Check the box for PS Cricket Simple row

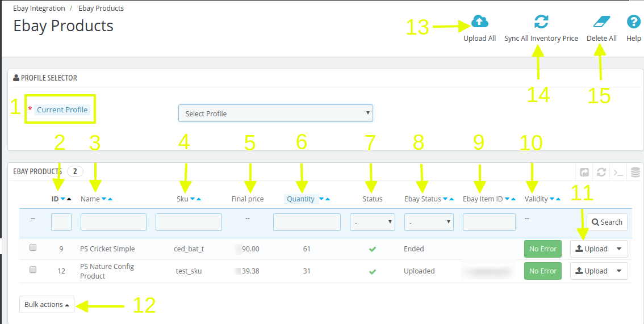(33, 248)
